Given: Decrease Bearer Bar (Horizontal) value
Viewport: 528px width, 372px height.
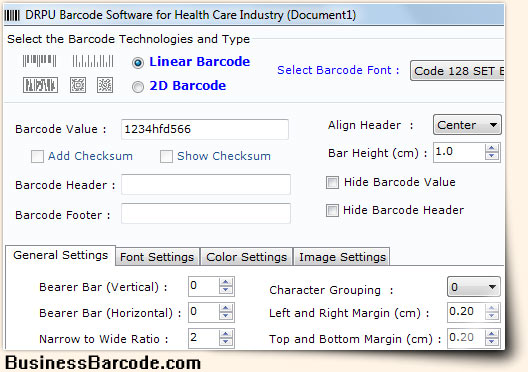Looking at the screenshot, I should point(226,316).
